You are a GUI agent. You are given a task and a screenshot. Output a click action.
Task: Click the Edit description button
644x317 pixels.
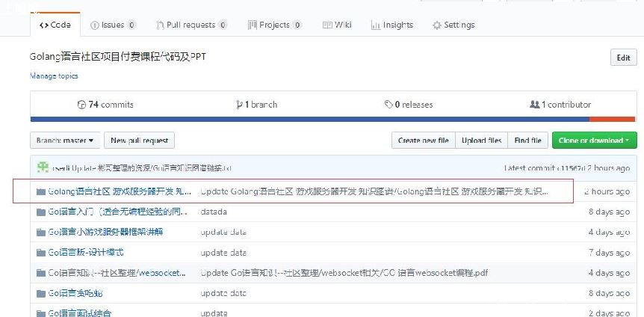624,58
